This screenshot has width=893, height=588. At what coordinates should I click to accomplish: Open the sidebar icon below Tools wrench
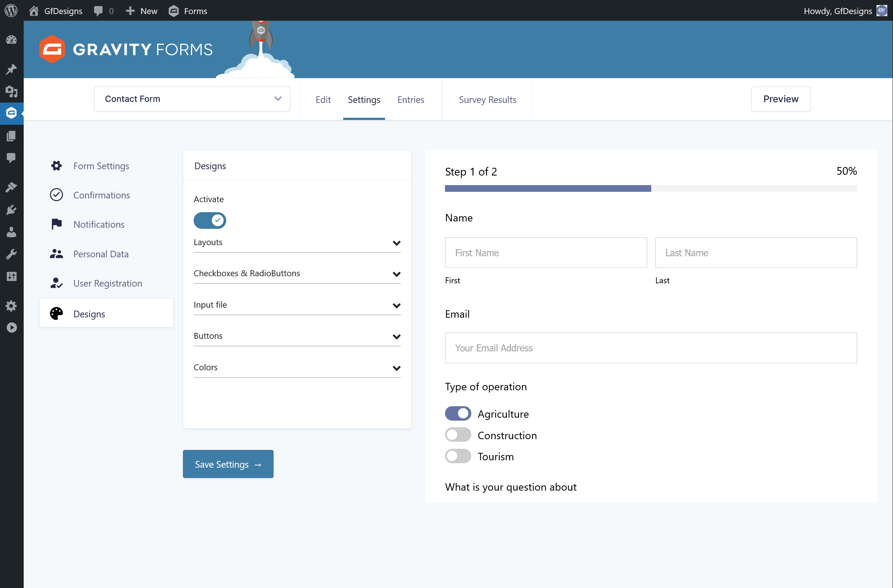coord(11,277)
